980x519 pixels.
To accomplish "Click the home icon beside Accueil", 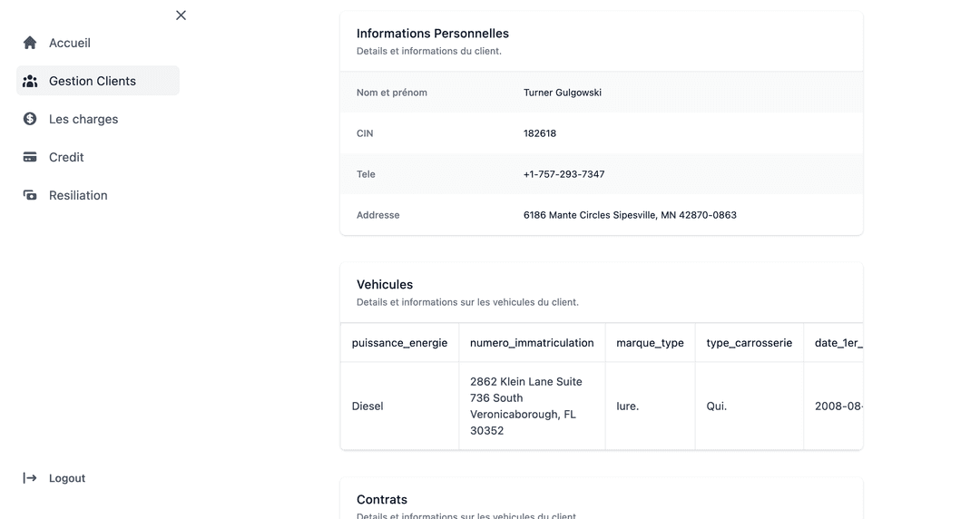I will tap(30, 43).
